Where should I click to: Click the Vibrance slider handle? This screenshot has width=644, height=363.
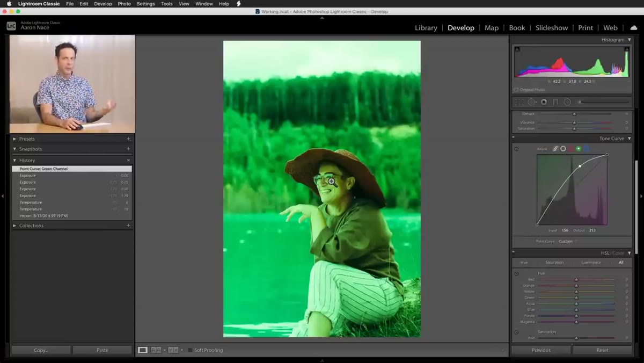(x=574, y=122)
